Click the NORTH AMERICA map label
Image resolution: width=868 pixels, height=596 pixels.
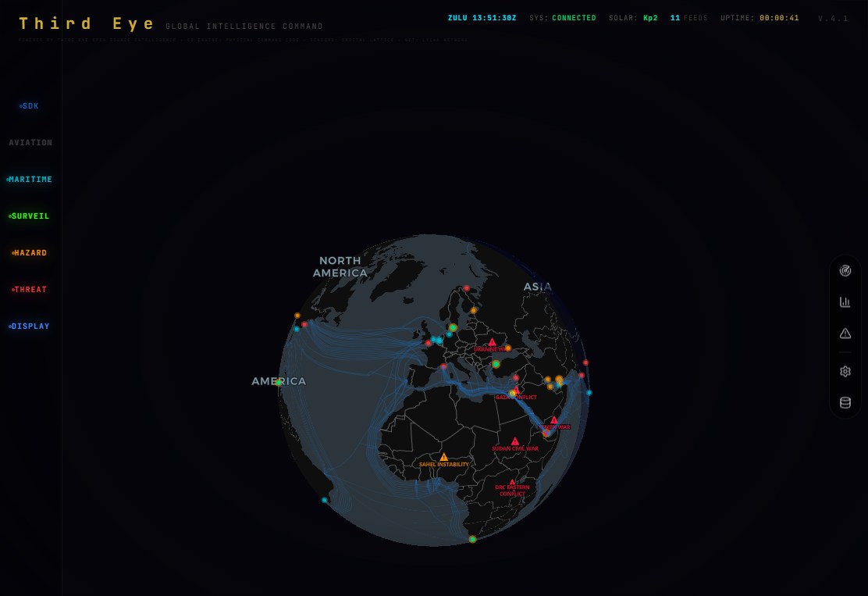tap(340, 266)
